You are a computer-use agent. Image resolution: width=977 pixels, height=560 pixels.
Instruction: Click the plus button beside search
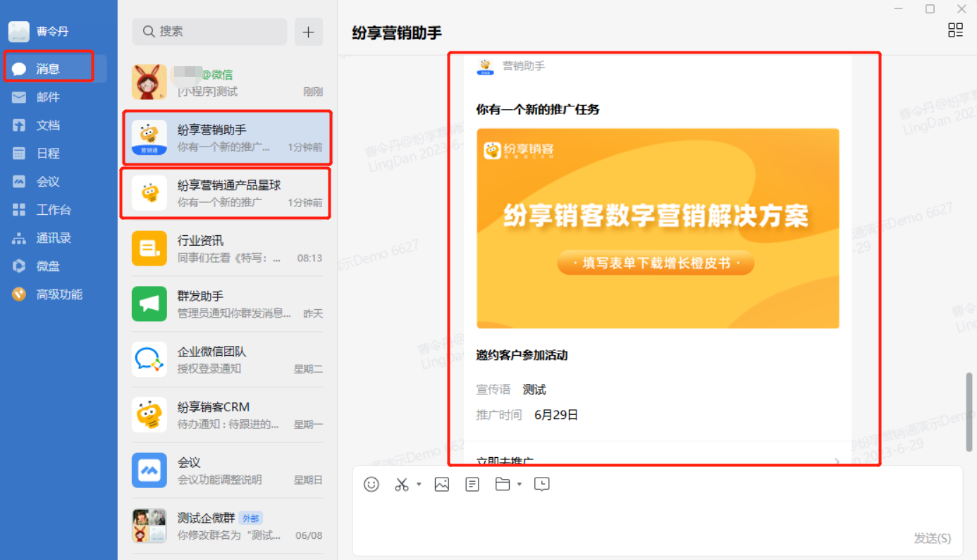[309, 32]
